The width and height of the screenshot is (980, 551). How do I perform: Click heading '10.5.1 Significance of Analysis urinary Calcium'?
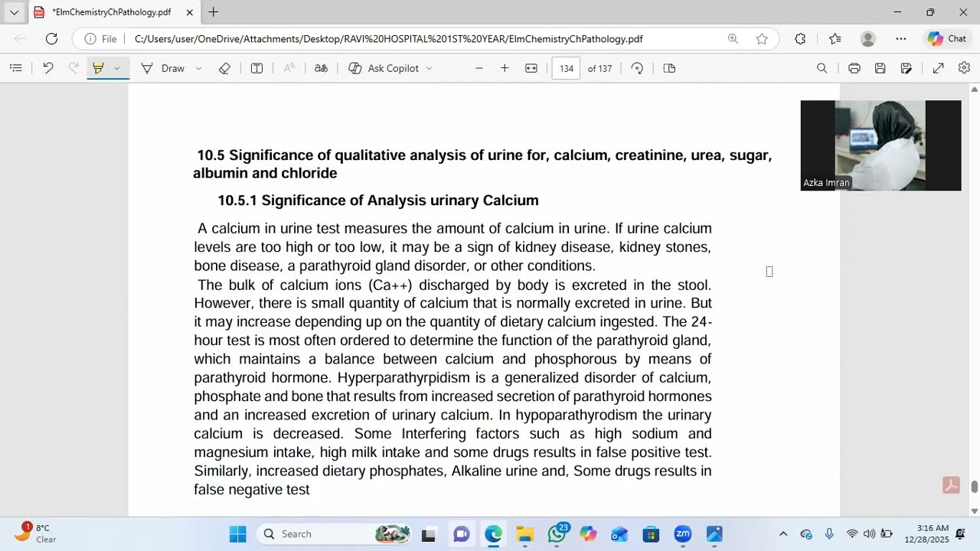(378, 201)
